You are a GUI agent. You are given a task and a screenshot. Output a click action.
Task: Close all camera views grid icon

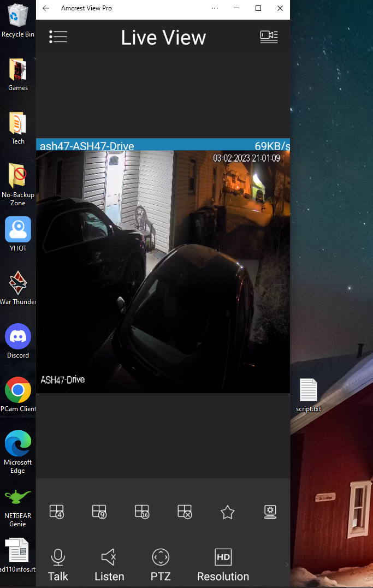[x=185, y=512]
